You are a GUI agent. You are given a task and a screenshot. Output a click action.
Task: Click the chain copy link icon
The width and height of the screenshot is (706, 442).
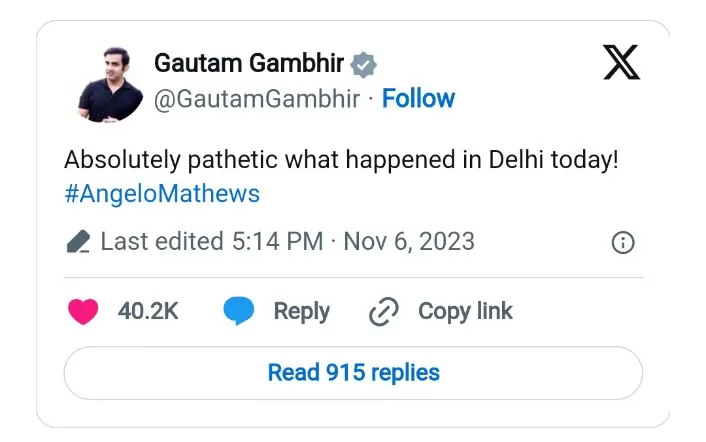click(384, 312)
